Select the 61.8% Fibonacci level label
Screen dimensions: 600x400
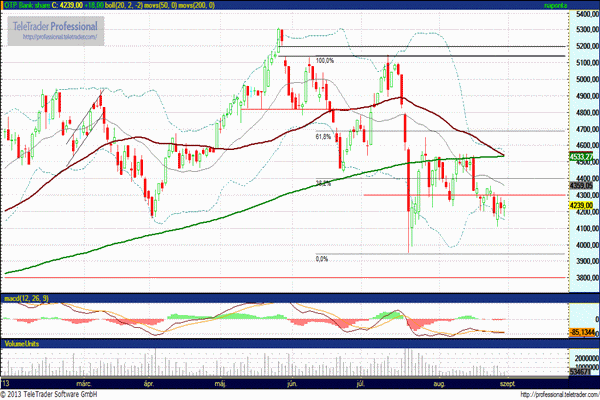(x=323, y=136)
